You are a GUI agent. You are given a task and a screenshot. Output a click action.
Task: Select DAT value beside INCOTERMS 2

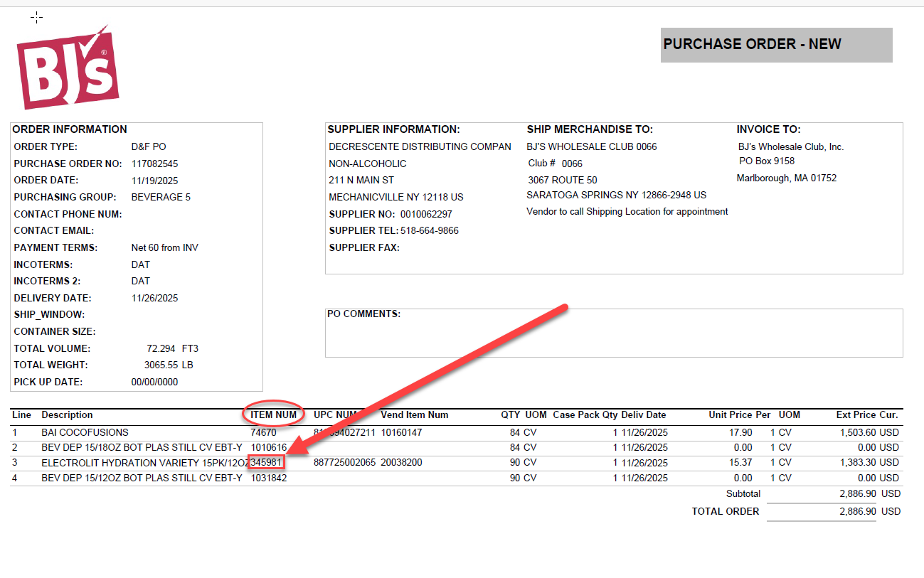[x=141, y=281]
